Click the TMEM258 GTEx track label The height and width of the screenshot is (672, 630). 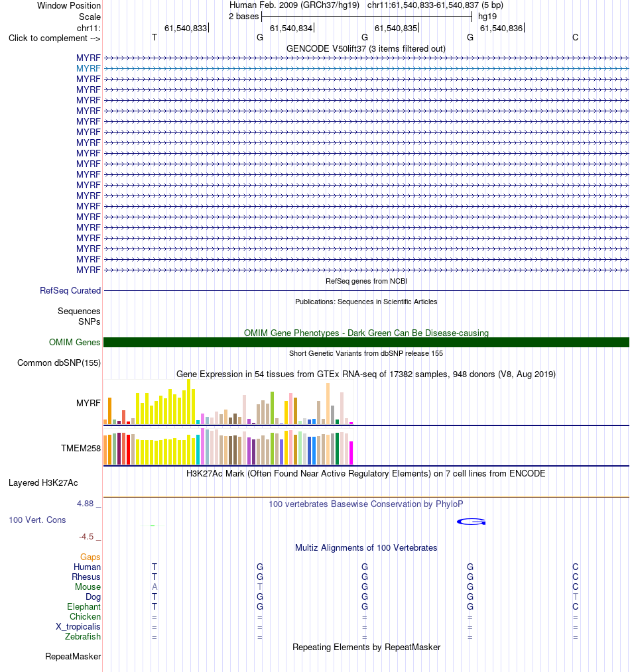[81, 448]
